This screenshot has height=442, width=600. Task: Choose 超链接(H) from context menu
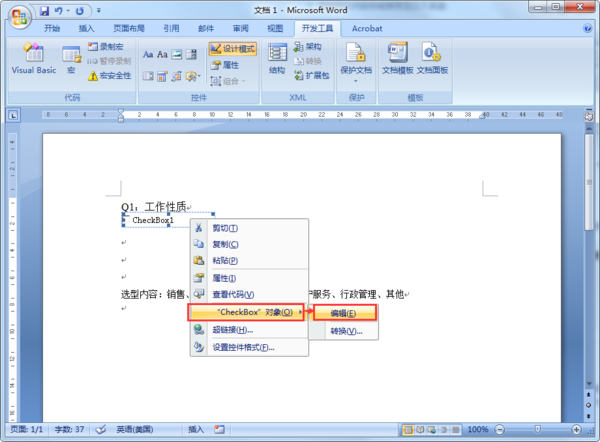[249, 330]
